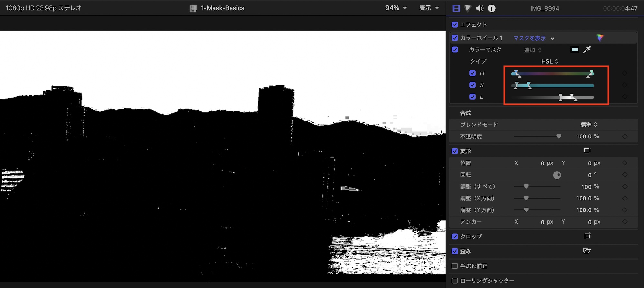Open the HSL type popup menu
The height and width of the screenshot is (288, 644).
point(550,61)
